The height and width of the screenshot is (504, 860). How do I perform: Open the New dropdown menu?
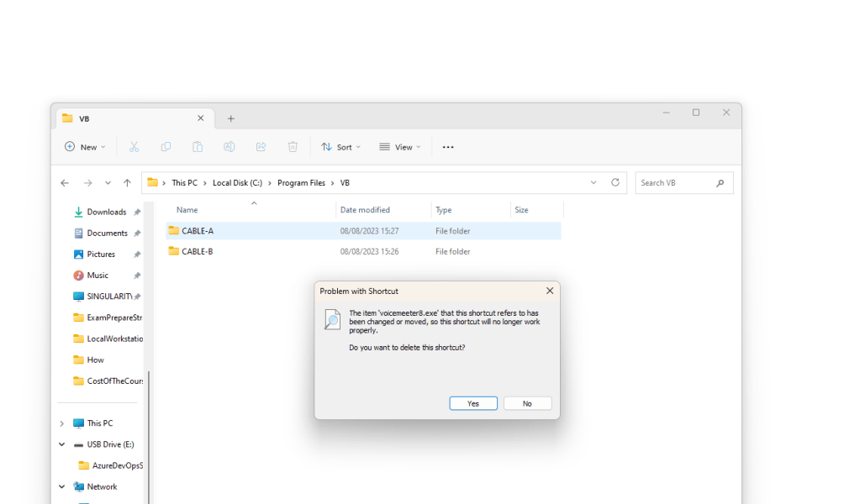click(85, 147)
